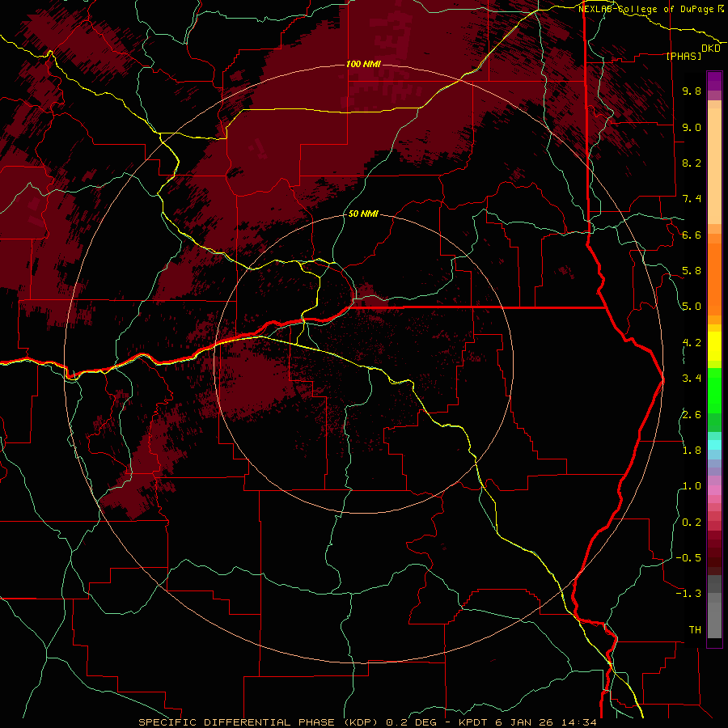728x728 pixels.
Task: Click the 100 NMI range ring label
Action: tap(363, 64)
